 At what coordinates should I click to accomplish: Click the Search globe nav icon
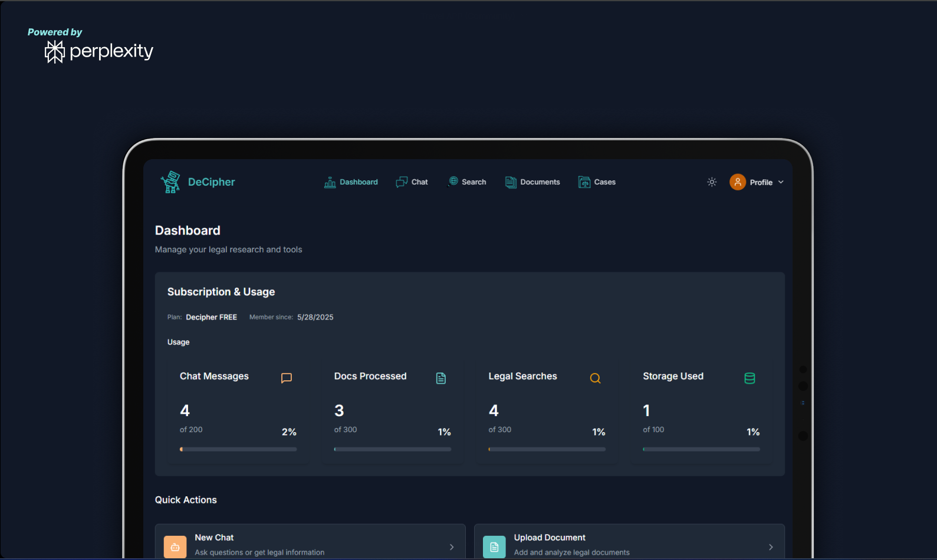pyautogui.click(x=453, y=182)
